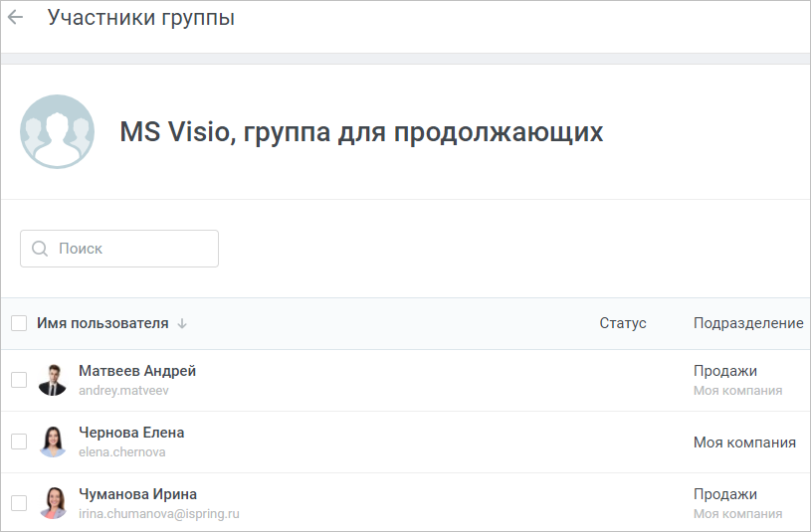Click into the Поиск search field

(119, 249)
